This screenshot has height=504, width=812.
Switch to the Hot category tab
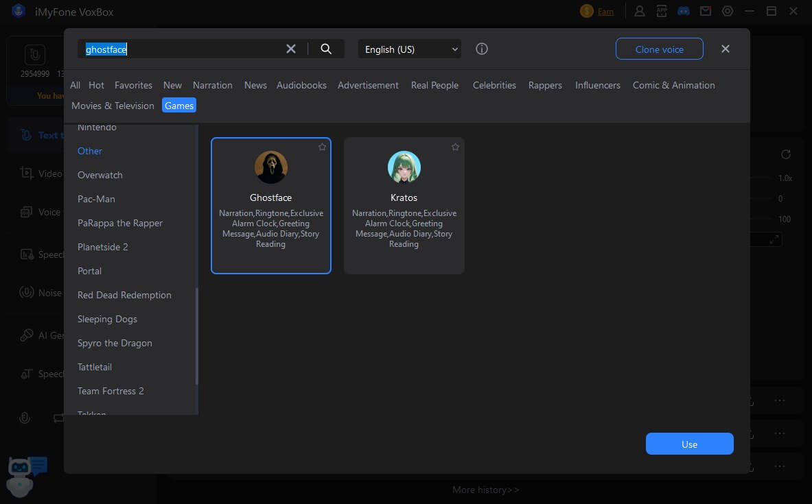pyautogui.click(x=96, y=85)
